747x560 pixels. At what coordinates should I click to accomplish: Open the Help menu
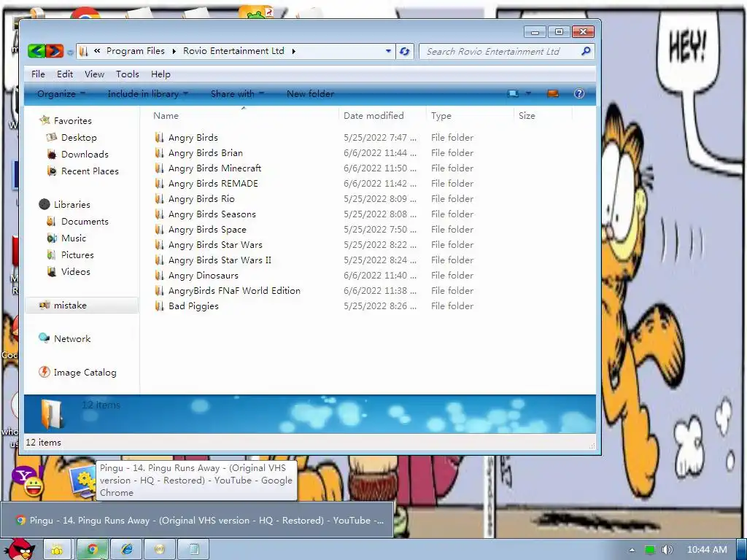[160, 74]
